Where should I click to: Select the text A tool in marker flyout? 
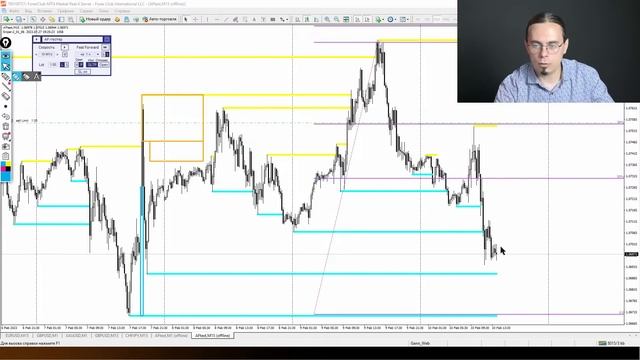click(x=36, y=76)
